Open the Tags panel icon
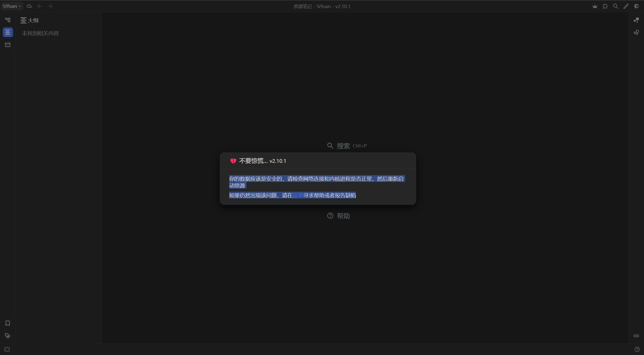The image size is (644, 355). (8, 336)
